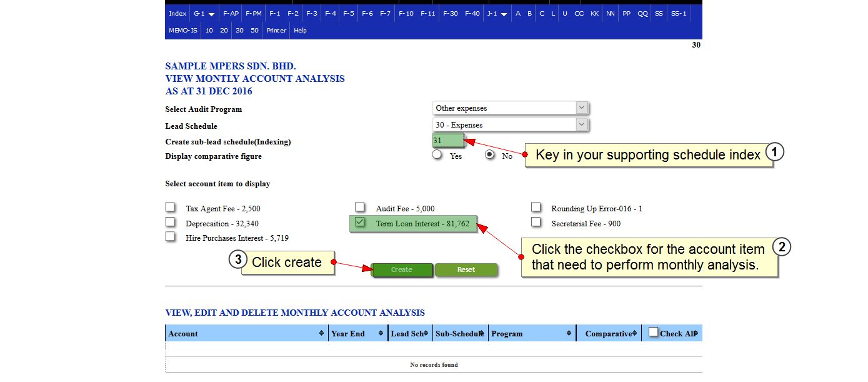Open the G-1 menu dropdown
Viewport: 868px width, 382px height.
point(204,13)
